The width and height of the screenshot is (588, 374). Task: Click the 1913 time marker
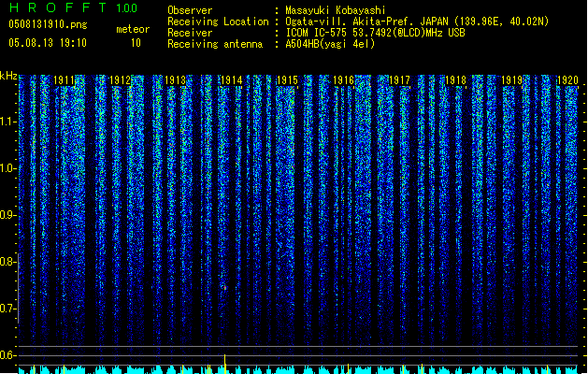pos(176,80)
